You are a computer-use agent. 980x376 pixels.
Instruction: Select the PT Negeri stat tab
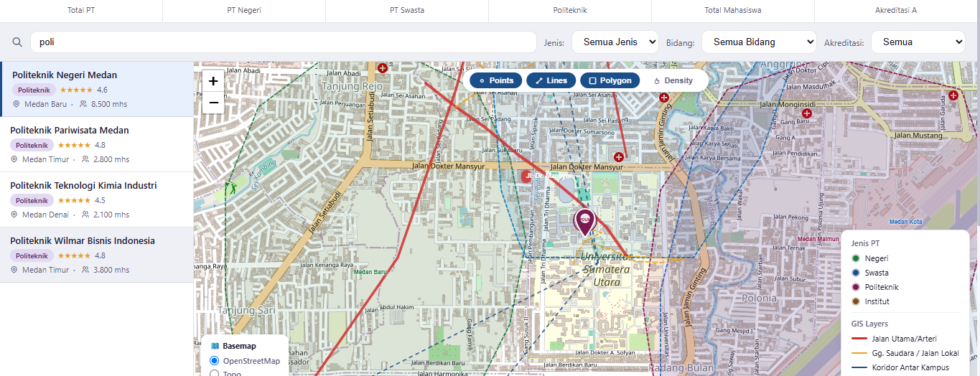[244, 11]
